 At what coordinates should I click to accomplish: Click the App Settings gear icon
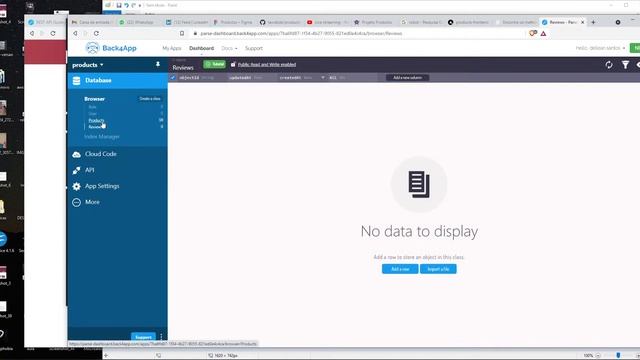tap(76, 186)
